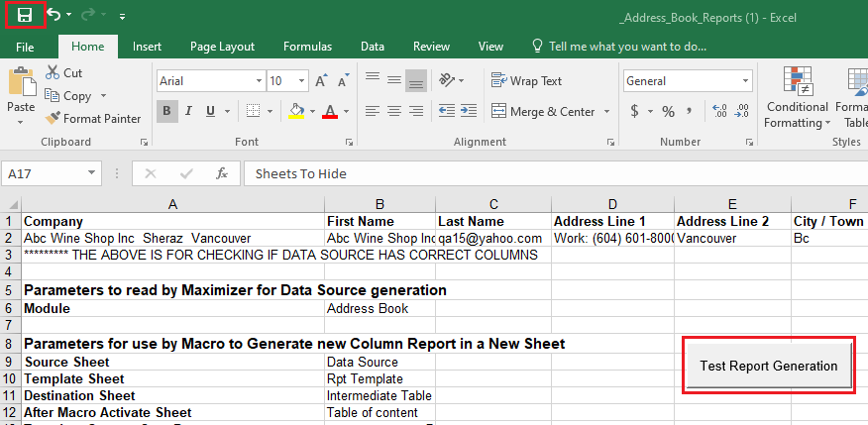Click the Insert Function fx icon
Viewport: 868px width, 425px height.
(x=222, y=173)
